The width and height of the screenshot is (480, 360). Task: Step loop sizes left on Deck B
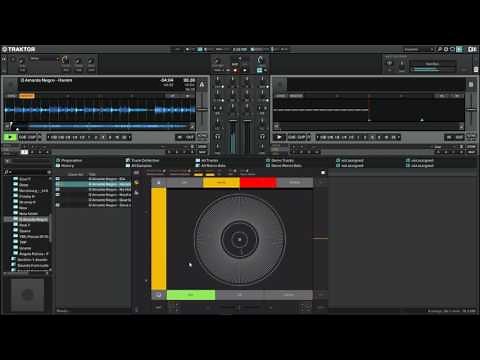317,137
